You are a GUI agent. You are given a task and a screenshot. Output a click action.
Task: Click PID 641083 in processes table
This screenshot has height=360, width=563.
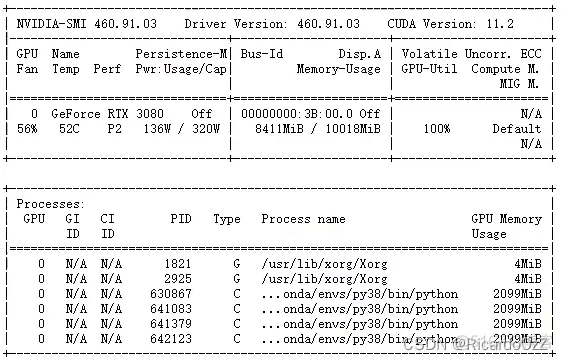pyautogui.click(x=171, y=309)
